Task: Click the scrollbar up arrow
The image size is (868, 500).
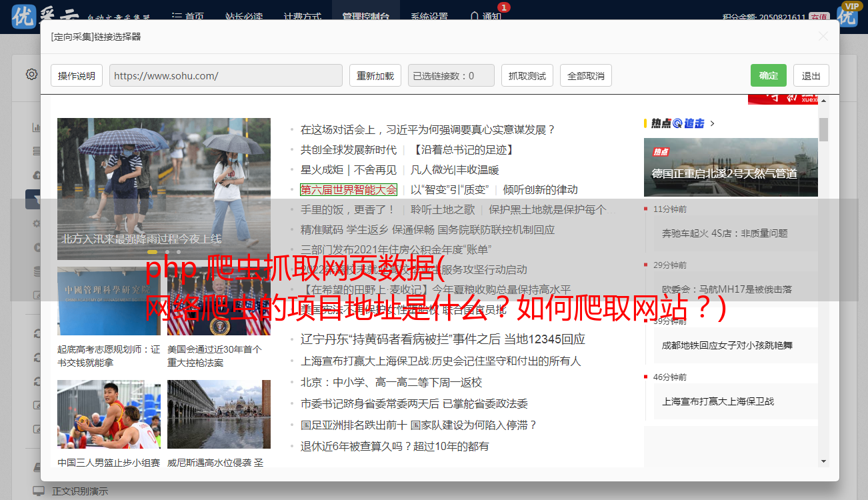Action: (823, 101)
